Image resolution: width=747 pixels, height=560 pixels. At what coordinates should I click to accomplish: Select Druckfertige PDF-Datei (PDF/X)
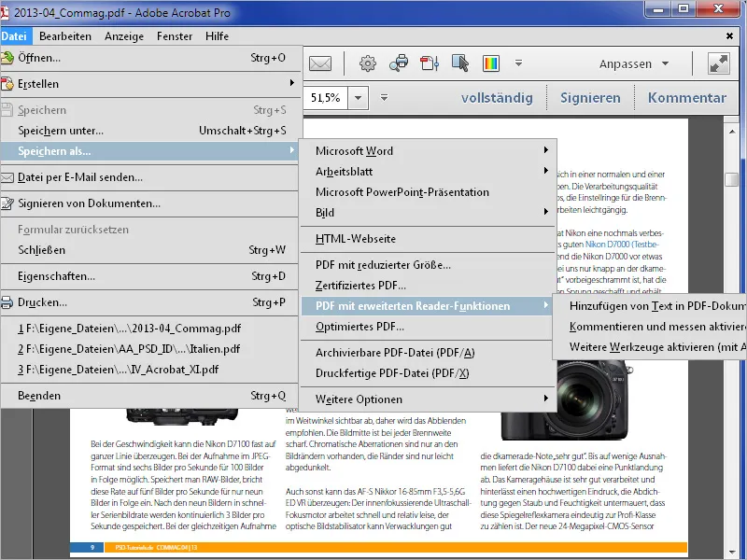[x=429, y=372]
